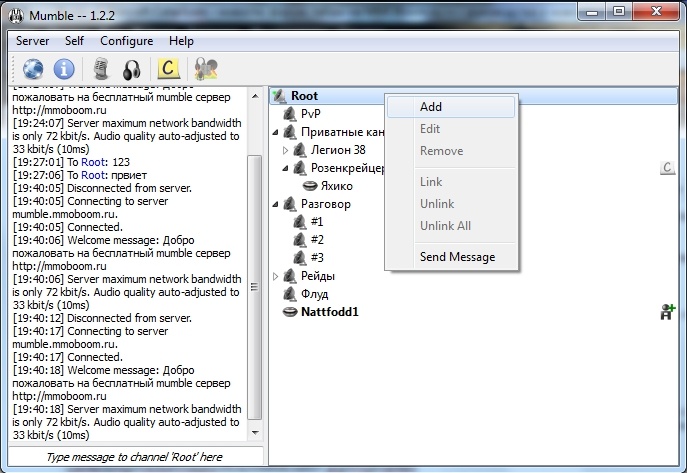Image resolution: width=687 pixels, height=473 pixels.
Task: Toggle the headphones deafen icon
Action: tap(131, 69)
